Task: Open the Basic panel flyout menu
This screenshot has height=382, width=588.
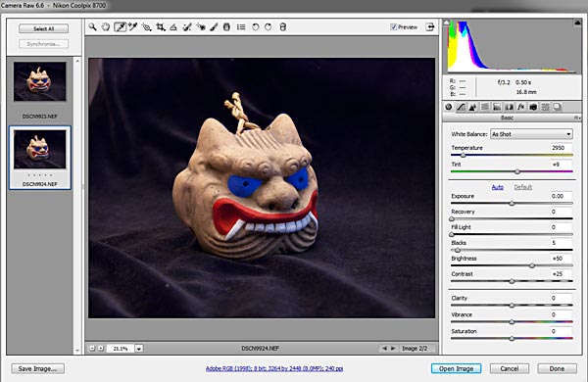Action: tap(578, 118)
